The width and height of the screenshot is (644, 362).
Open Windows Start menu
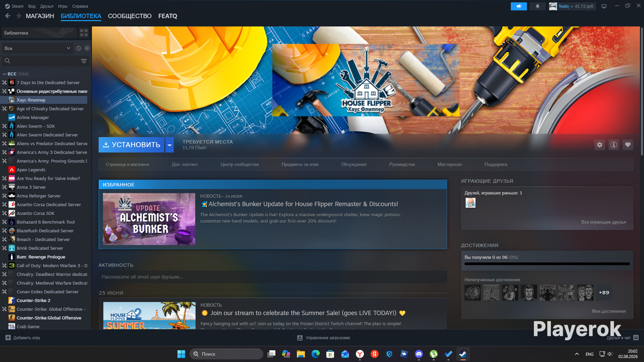[181, 354]
